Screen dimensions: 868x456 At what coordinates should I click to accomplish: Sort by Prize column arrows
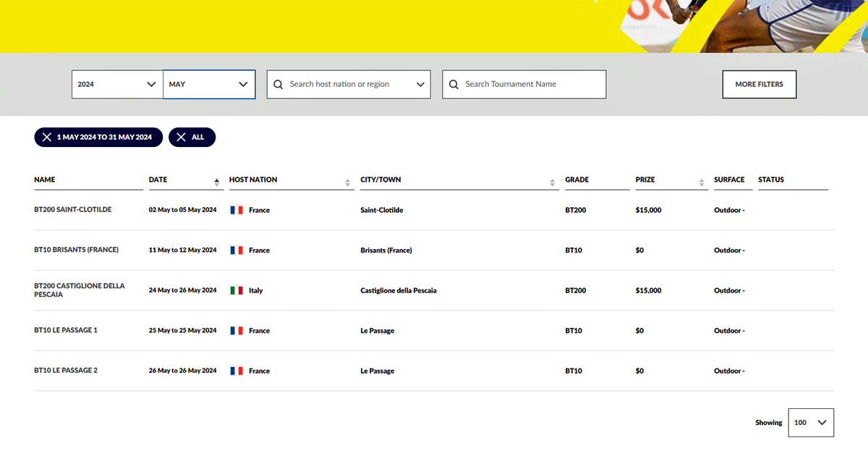click(x=702, y=182)
